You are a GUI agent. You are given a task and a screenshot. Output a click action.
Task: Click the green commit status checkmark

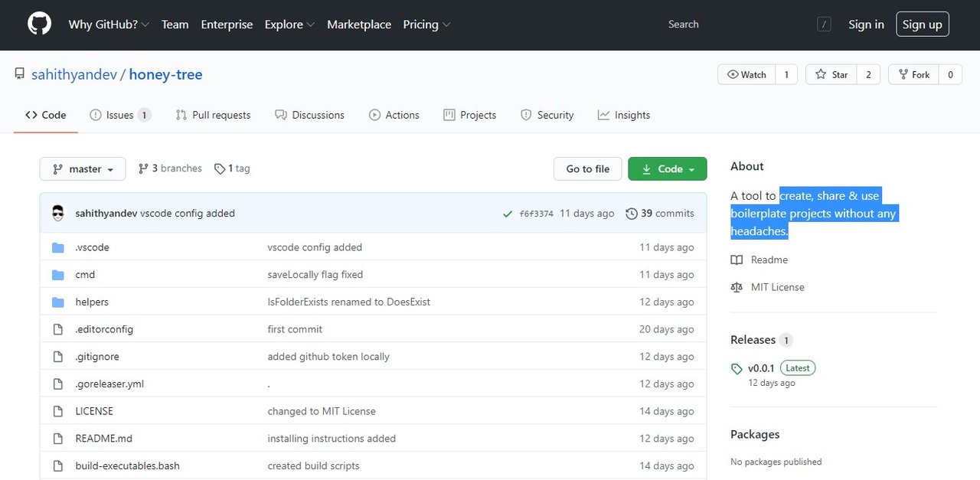coord(508,214)
